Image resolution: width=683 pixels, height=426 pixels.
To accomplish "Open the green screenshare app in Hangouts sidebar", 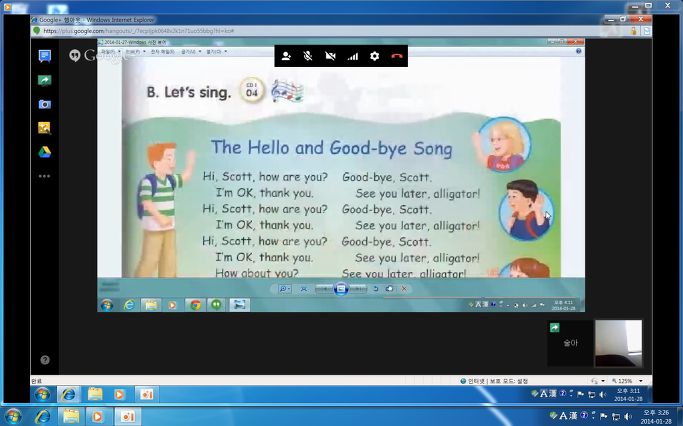I will click(44, 80).
